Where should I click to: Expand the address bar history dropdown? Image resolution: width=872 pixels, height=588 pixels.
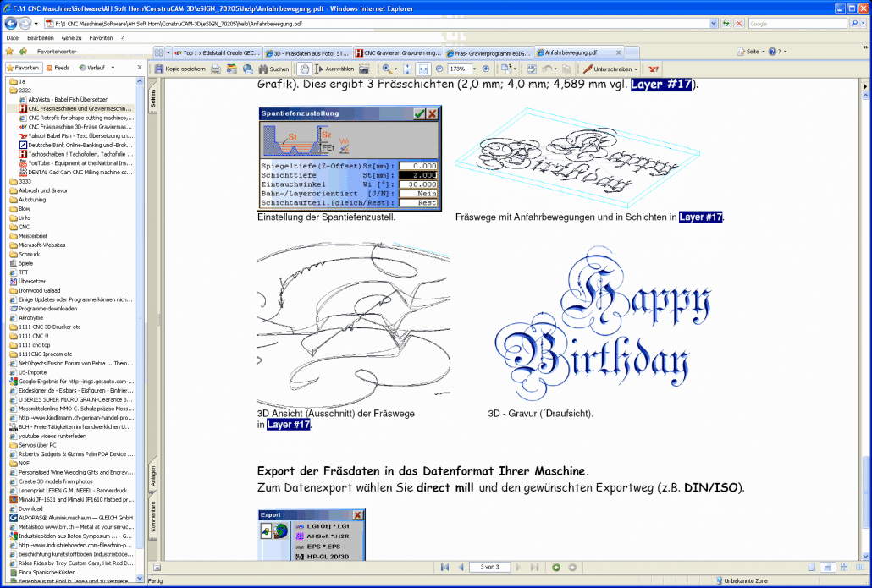click(712, 24)
